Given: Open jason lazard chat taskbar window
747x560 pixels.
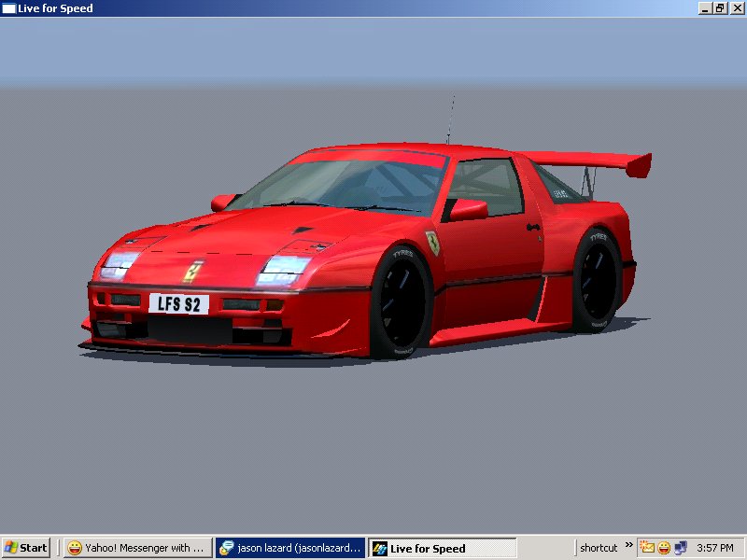Looking at the screenshot, I should tap(290, 548).
